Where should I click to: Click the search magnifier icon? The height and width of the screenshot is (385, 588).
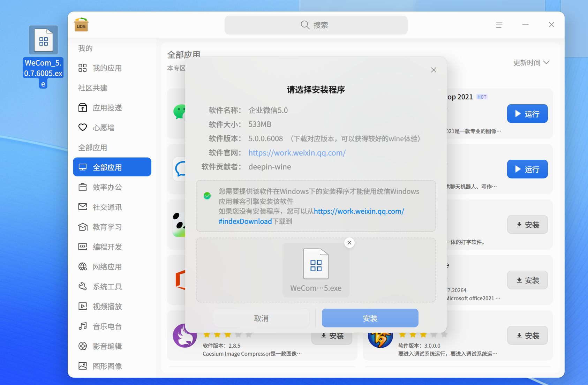pos(305,25)
